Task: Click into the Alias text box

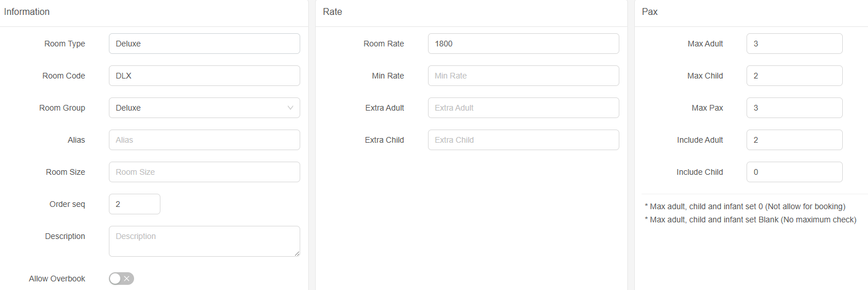Action: pyautogui.click(x=204, y=140)
